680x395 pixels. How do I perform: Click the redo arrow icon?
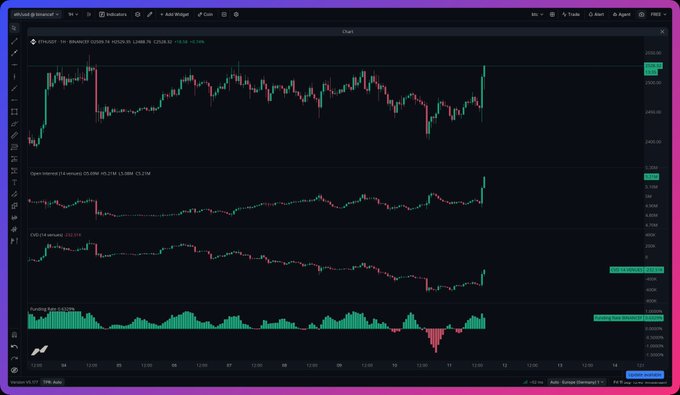pos(14,359)
